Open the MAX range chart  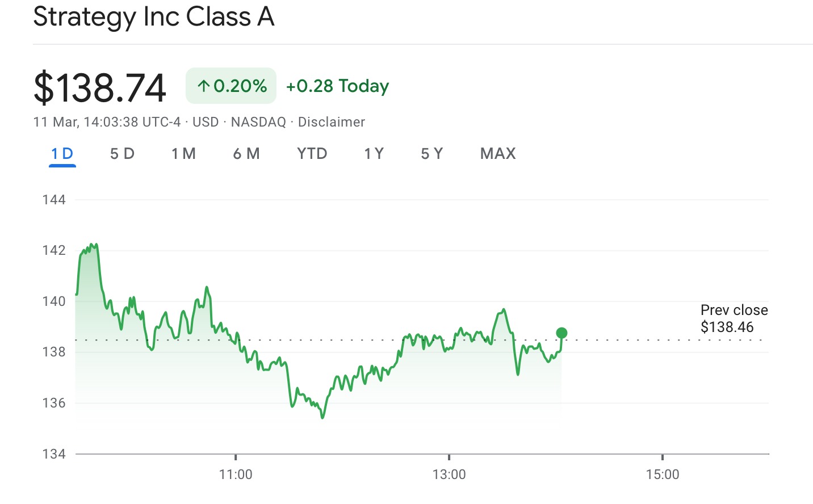click(x=498, y=154)
